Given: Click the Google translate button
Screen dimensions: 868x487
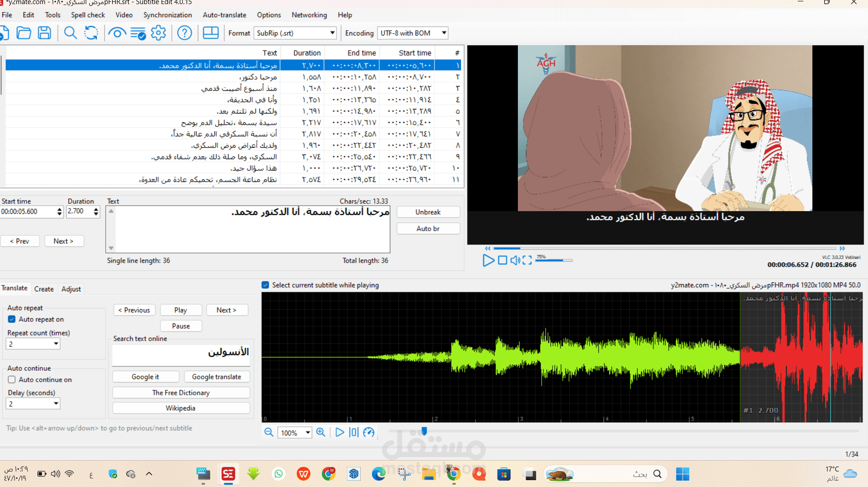Looking at the screenshot, I should coord(217,377).
